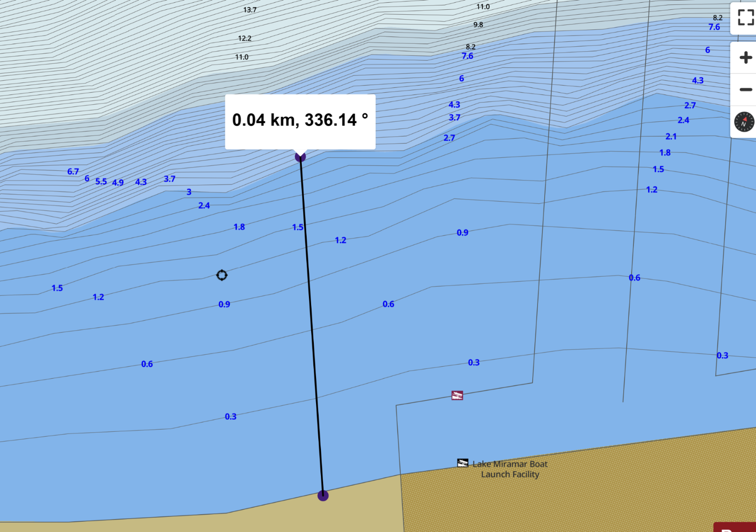Click the 5.5 depth contour label
756x532 pixels.
101,182
